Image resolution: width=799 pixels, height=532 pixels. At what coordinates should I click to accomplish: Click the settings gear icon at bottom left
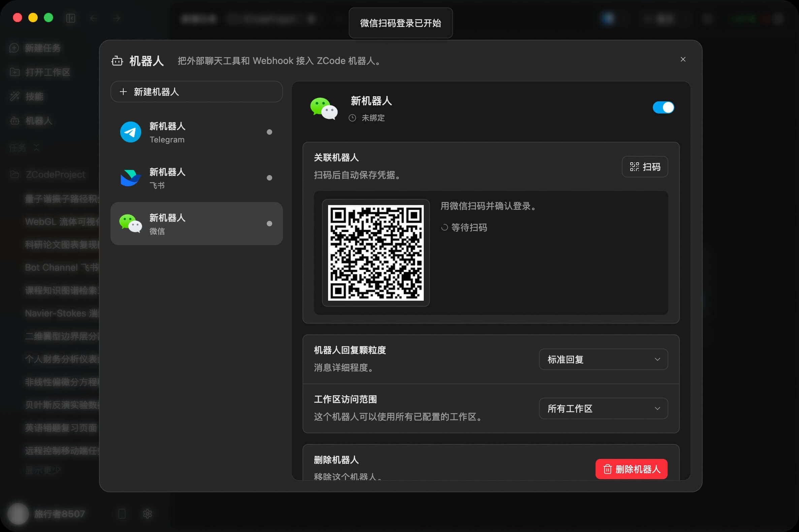coord(147,514)
